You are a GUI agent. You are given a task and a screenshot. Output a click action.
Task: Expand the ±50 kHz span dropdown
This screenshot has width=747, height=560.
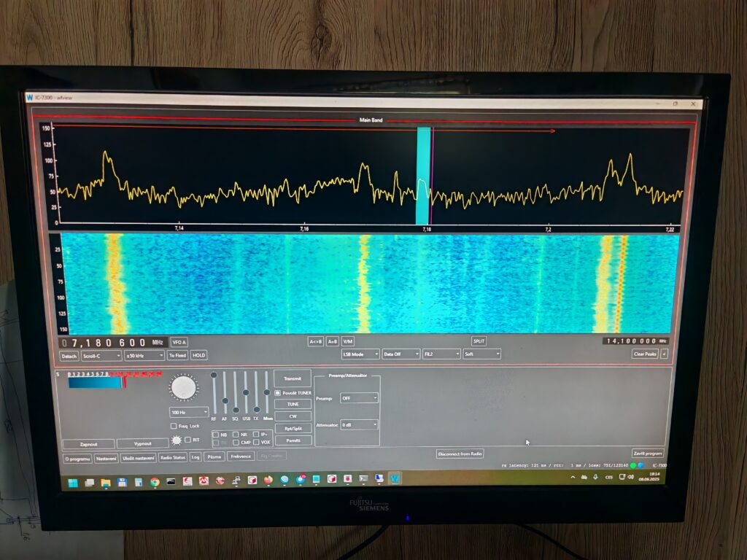pos(144,355)
